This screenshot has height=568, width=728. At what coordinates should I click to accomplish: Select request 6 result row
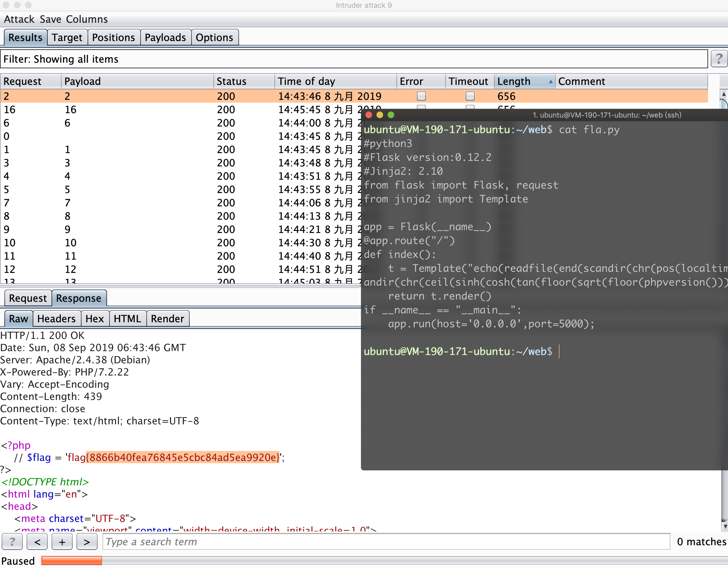(x=180, y=123)
